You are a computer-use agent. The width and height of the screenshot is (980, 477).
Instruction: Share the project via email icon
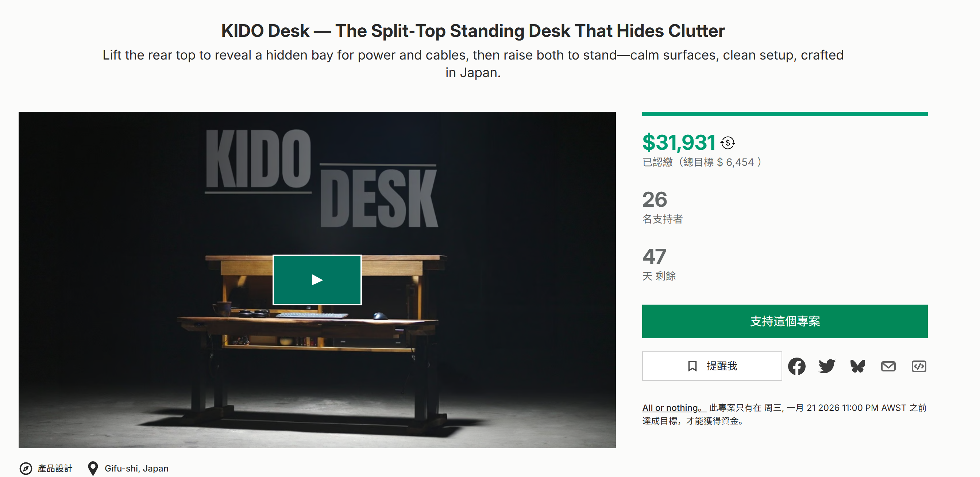pos(888,366)
